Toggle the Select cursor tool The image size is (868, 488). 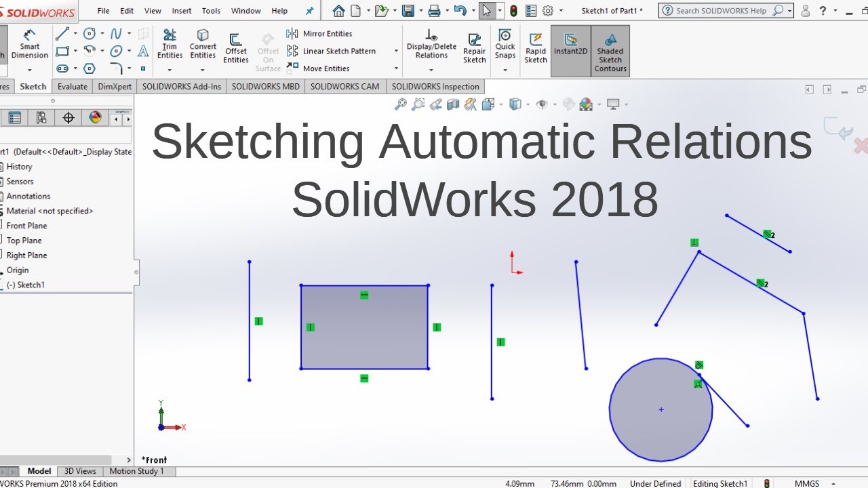tap(486, 11)
